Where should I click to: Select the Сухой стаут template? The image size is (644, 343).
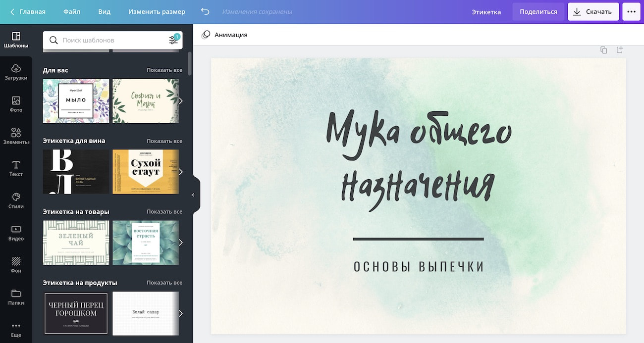[146, 172]
